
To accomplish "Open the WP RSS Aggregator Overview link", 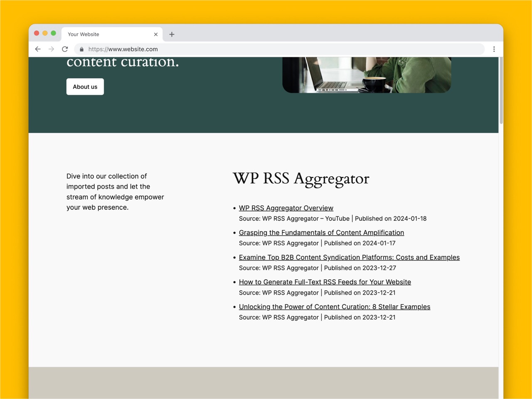I will click(x=286, y=208).
